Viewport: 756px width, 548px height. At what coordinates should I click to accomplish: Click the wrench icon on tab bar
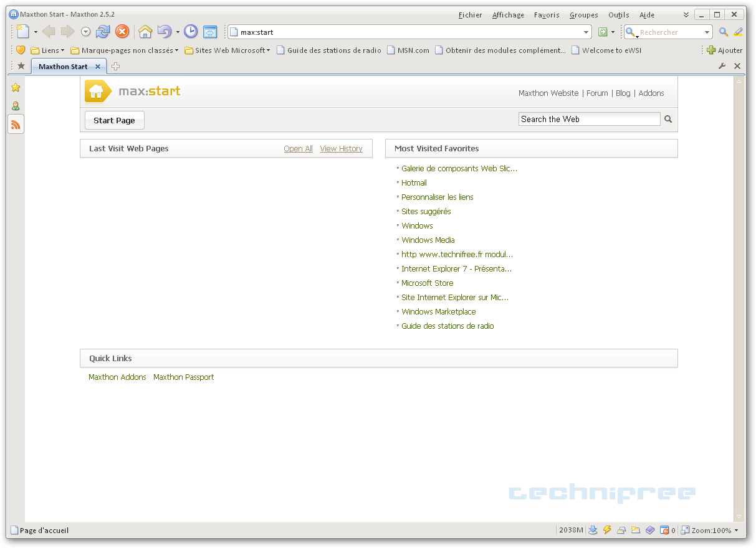722,66
